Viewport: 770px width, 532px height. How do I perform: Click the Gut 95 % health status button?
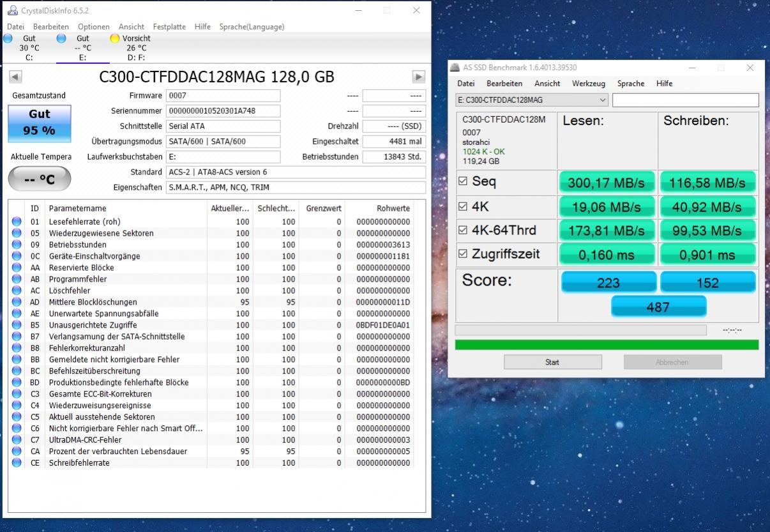(x=40, y=123)
